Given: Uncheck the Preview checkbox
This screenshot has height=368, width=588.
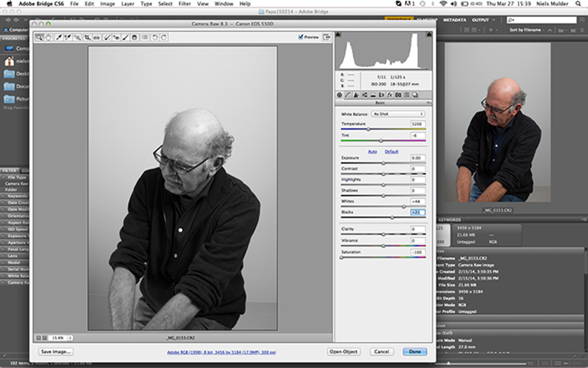Looking at the screenshot, I should coord(301,37).
